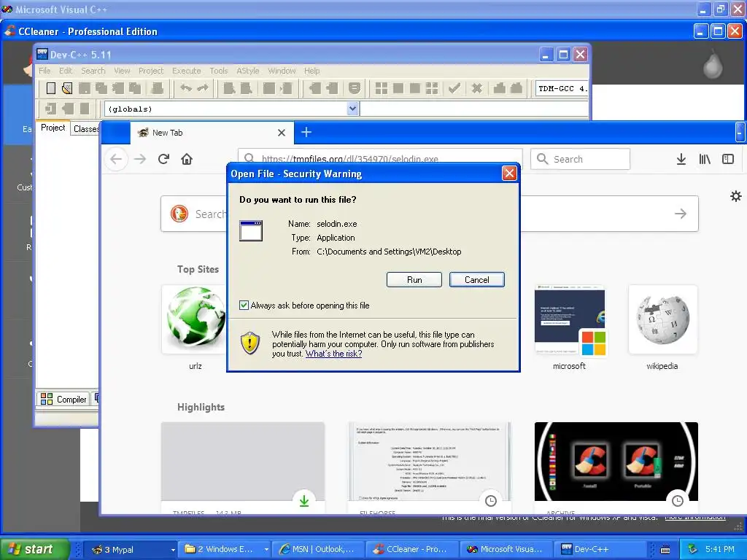This screenshot has width=747, height=560.
Task: Open the Search menu in Dev-C++
Action: (93, 71)
